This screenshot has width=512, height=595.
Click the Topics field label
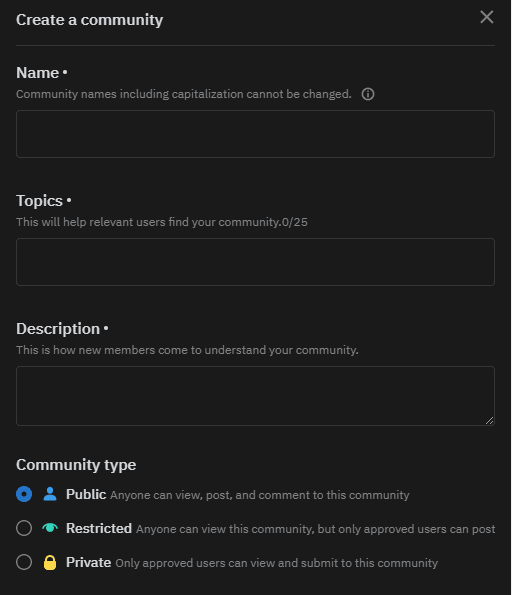(x=39, y=201)
